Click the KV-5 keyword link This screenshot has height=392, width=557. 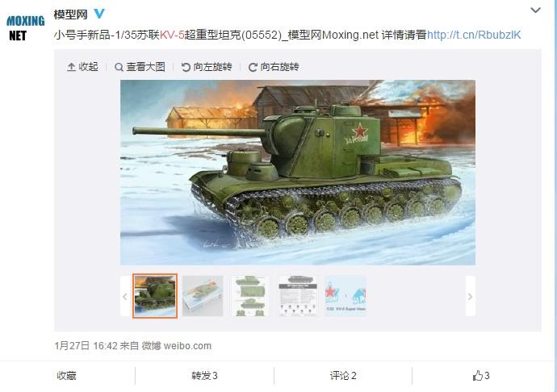coord(172,35)
